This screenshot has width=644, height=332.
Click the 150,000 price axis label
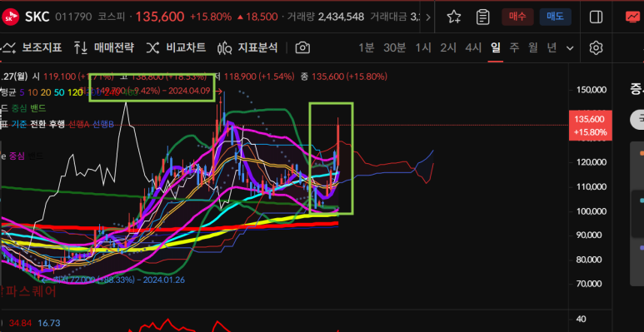click(x=592, y=90)
